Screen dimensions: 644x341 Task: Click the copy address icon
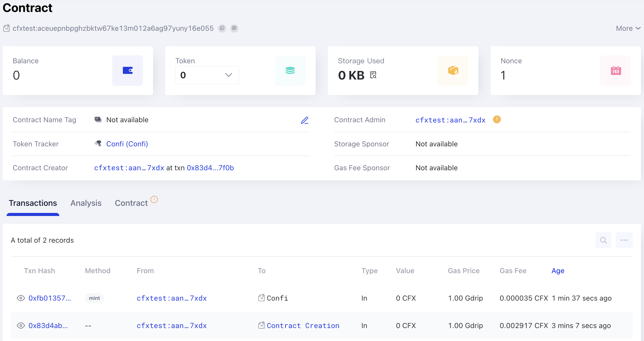(x=222, y=28)
